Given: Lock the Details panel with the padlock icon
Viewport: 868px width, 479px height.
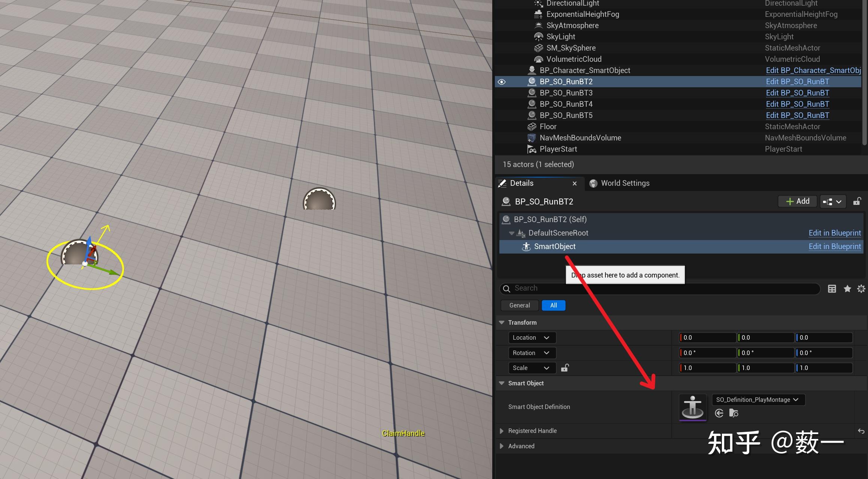Looking at the screenshot, I should pos(857,201).
